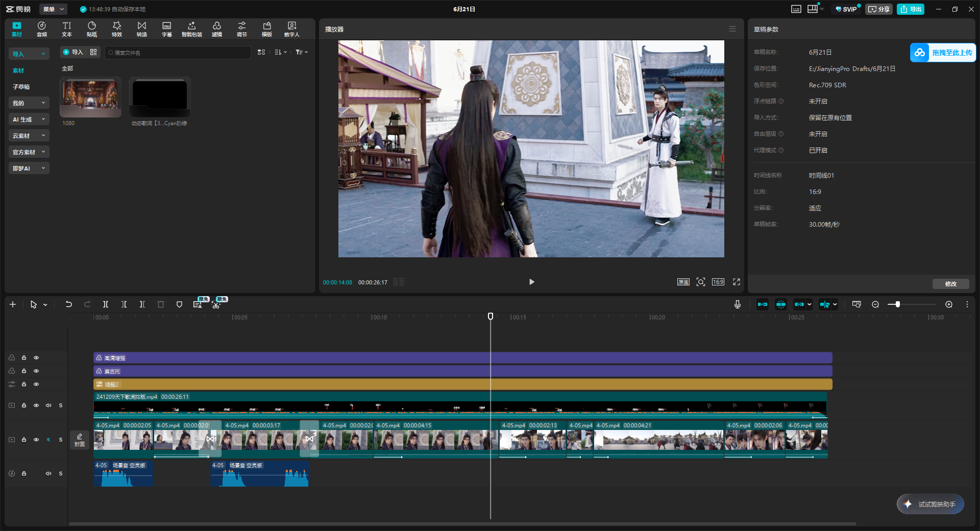This screenshot has height=531, width=980.
Task: Click the plus icon in the timeline toolbar
Action: [x=13, y=304]
